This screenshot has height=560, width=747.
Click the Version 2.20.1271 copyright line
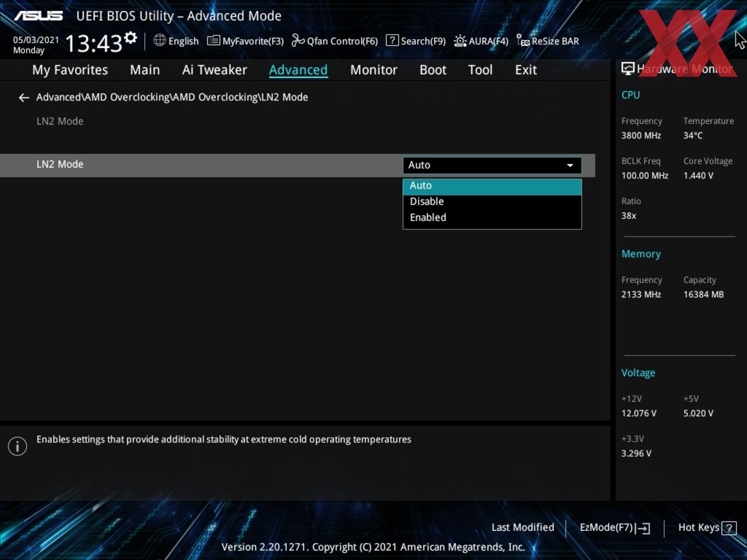point(373,547)
